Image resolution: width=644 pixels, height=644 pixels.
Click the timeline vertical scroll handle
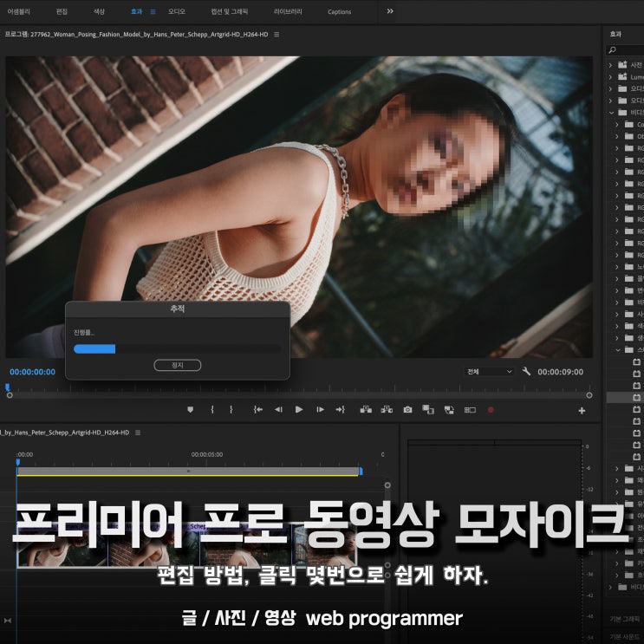(x=387, y=485)
